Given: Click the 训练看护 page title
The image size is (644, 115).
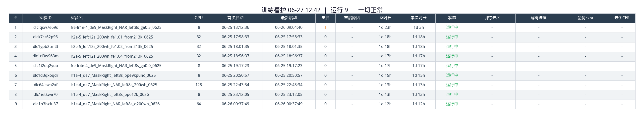Looking at the screenshot, I should (274, 10).
